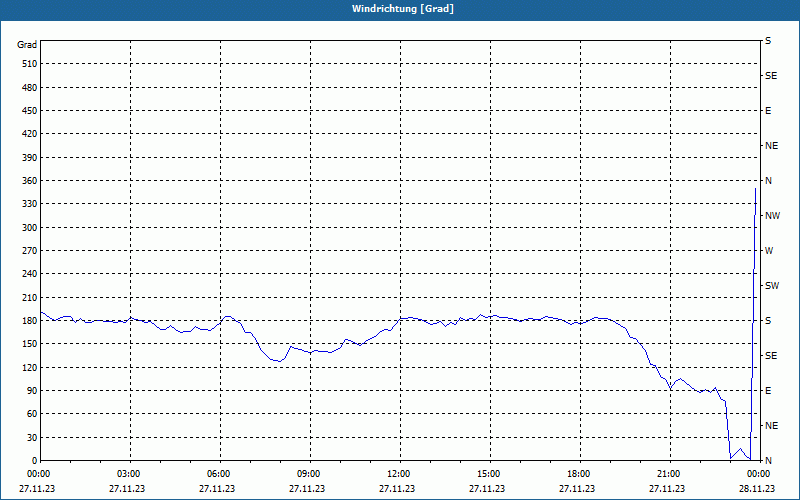Select the 210 degree axis label

coord(29,297)
